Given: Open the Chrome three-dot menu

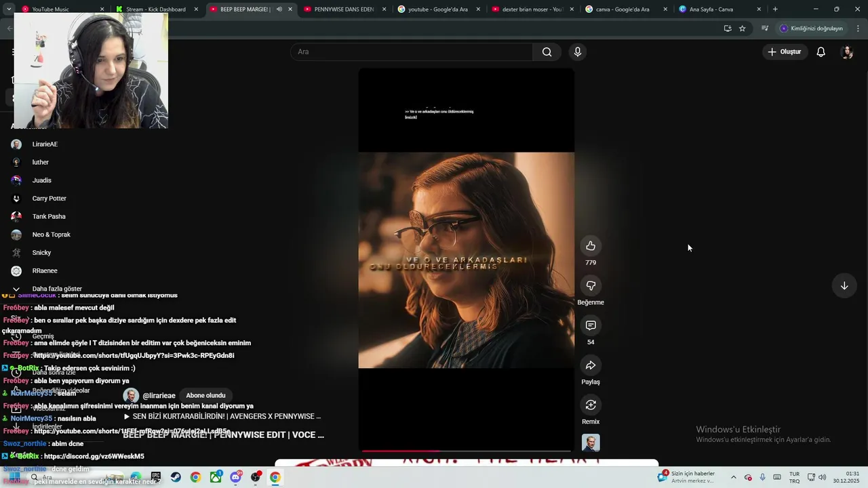Looking at the screenshot, I should [859, 28].
